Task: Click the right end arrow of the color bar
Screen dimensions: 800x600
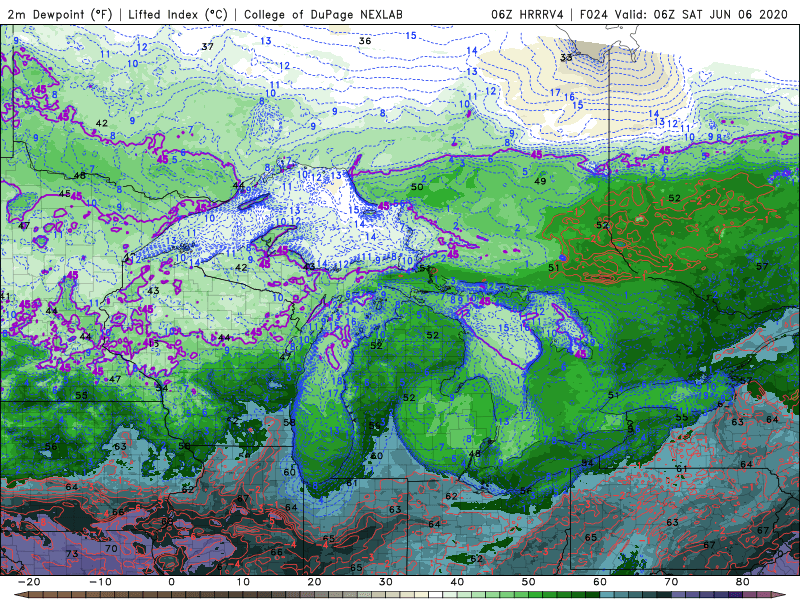Action: coord(779,595)
